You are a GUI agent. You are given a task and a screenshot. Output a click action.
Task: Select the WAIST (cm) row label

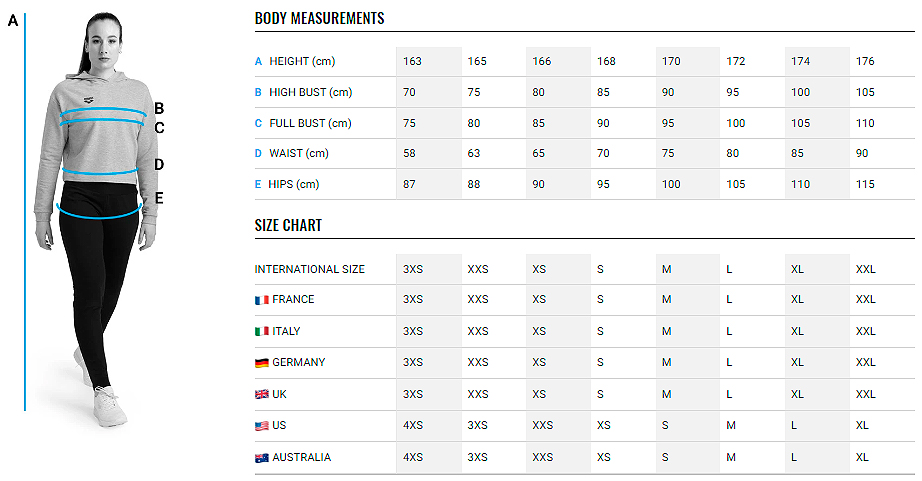(299, 153)
